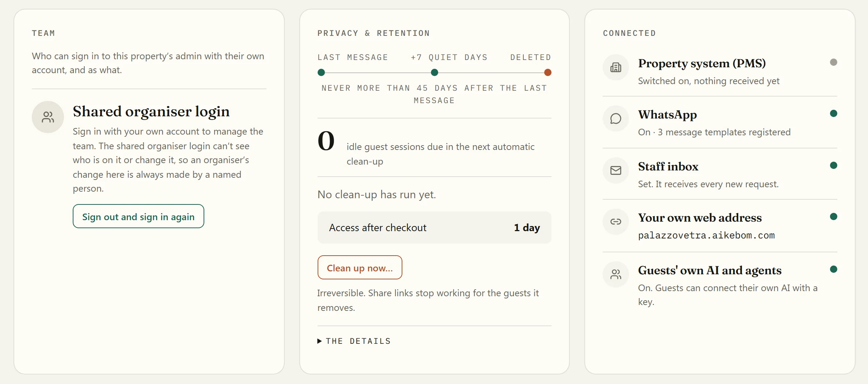Click 'No clean-up has run yet.' text
Image resolution: width=868 pixels, height=384 pixels.
377,195
